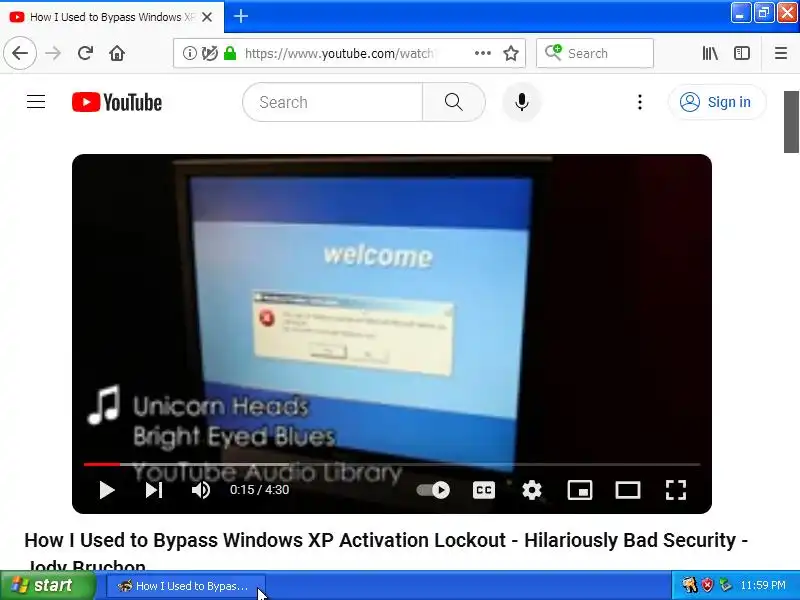
Task: Open tracking protection shield icon
Action: pyautogui.click(x=209, y=53)
